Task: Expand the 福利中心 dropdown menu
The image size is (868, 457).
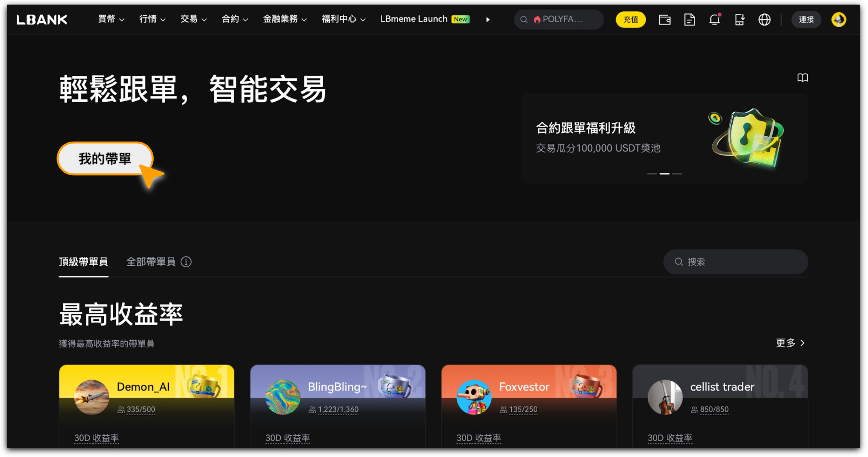Action: click(344, 19)
